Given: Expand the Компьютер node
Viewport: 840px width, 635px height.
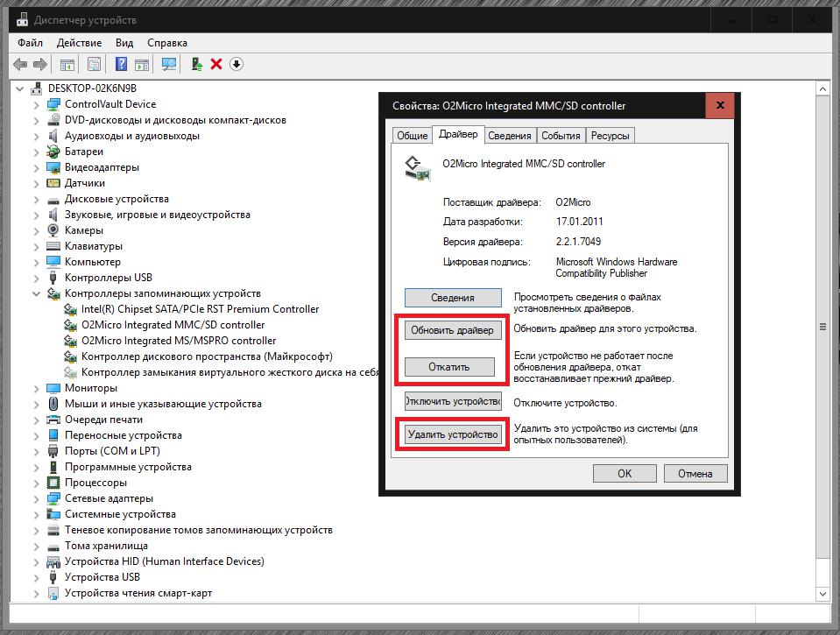Looking at the screenshot, I should (x=37, y=262).
